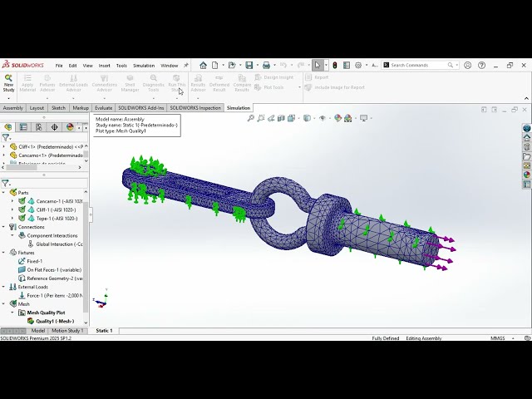The image size is (532, 399).
Task: Open Display Style cube icon
Action: 307,118
